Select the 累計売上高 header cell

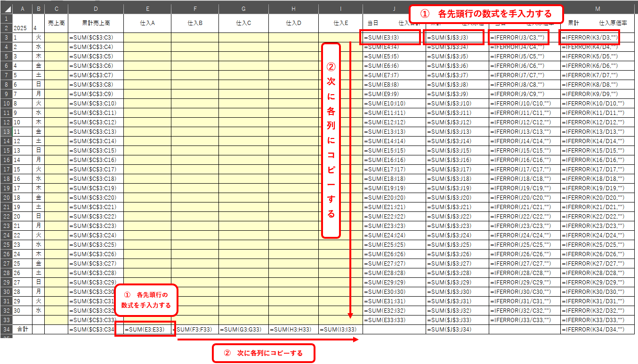tap(96, 23)
